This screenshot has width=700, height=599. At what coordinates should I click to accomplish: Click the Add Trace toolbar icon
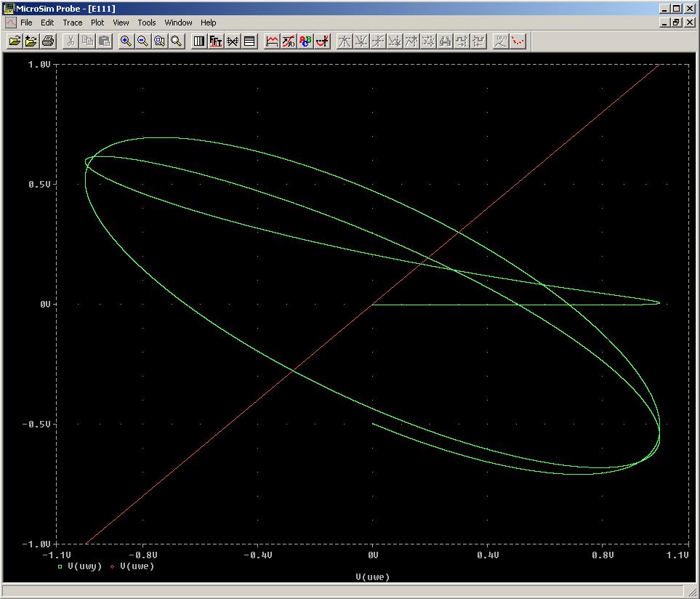click(x=272, y=41)
